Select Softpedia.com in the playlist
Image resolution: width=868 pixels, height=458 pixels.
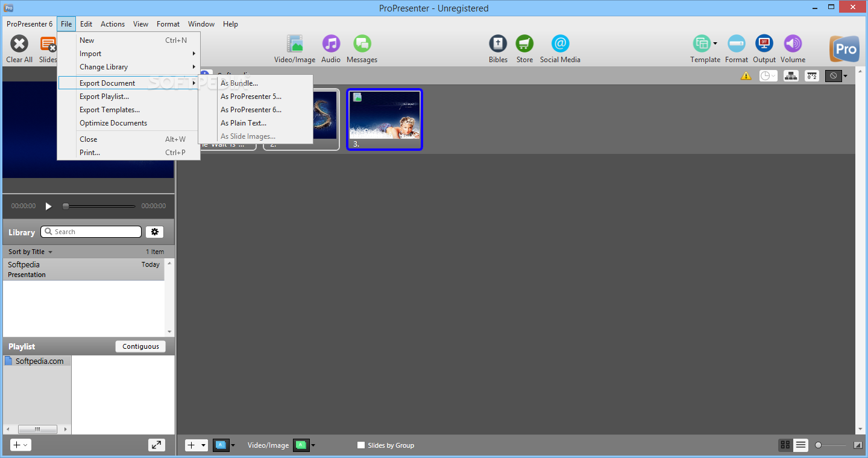coord(37,361)
